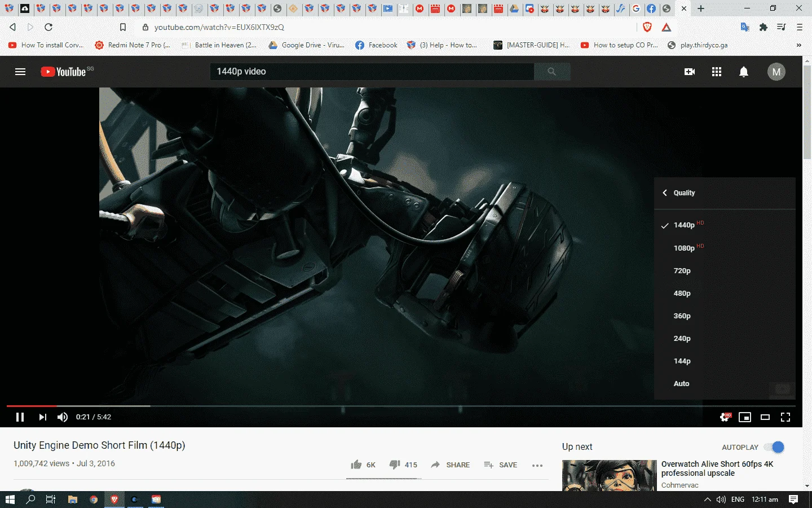Viewport: 812px width, 508px height.
Task: Open Google Drive bookmark
Action: [x=307, y=45]
